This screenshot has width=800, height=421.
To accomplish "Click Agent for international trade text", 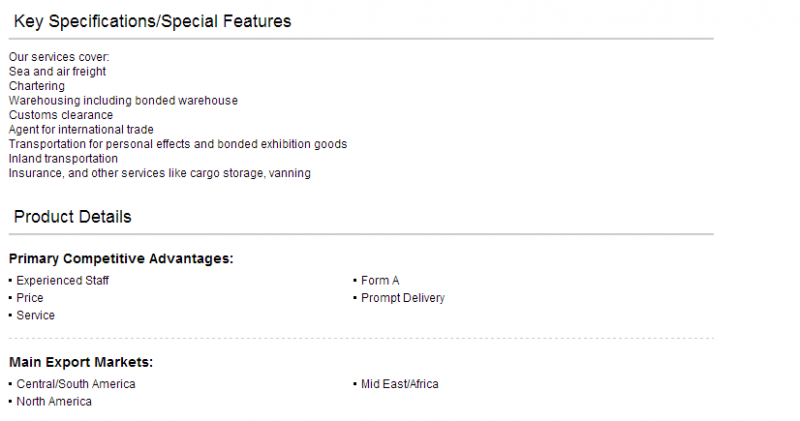I will (x=81, y=130).
